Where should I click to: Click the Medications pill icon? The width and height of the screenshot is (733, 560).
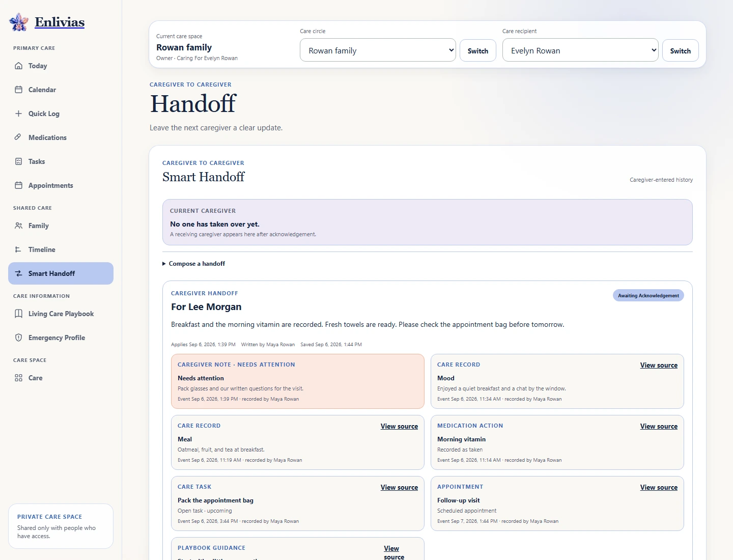[18, 137]
